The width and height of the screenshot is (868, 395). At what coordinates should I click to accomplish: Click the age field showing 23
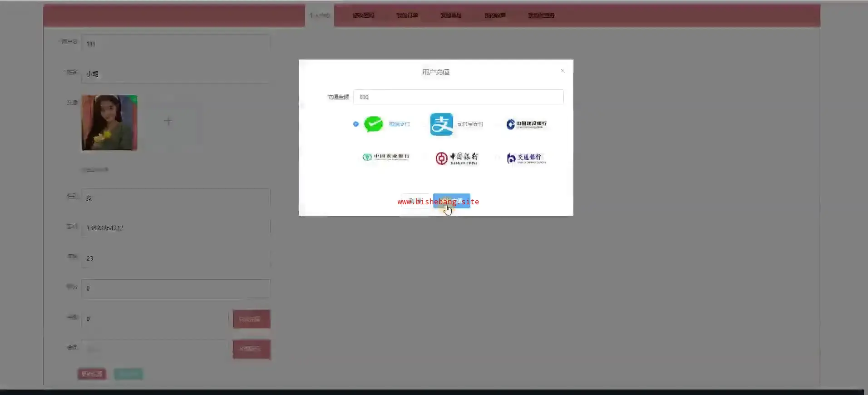tap(176, 258)
